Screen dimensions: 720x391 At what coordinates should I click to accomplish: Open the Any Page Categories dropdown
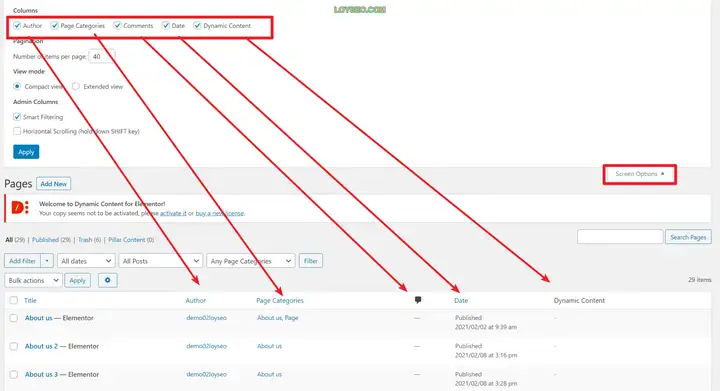click(251, 261)
